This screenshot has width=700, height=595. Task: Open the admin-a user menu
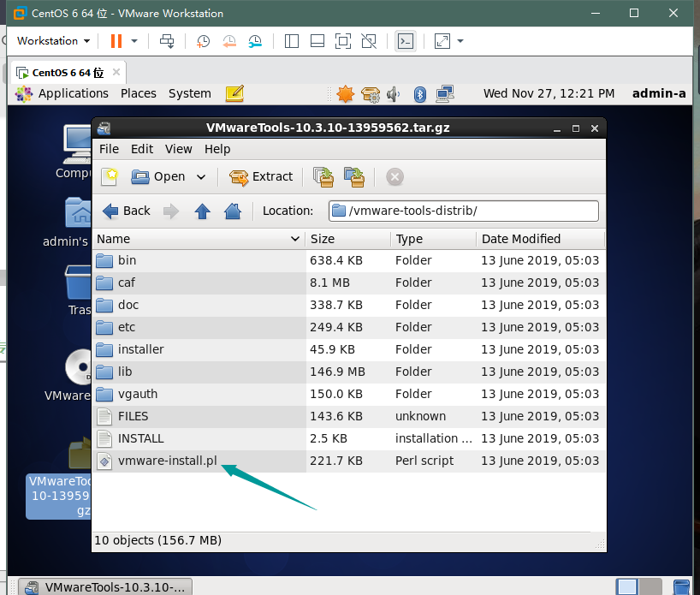pos(659,93)
